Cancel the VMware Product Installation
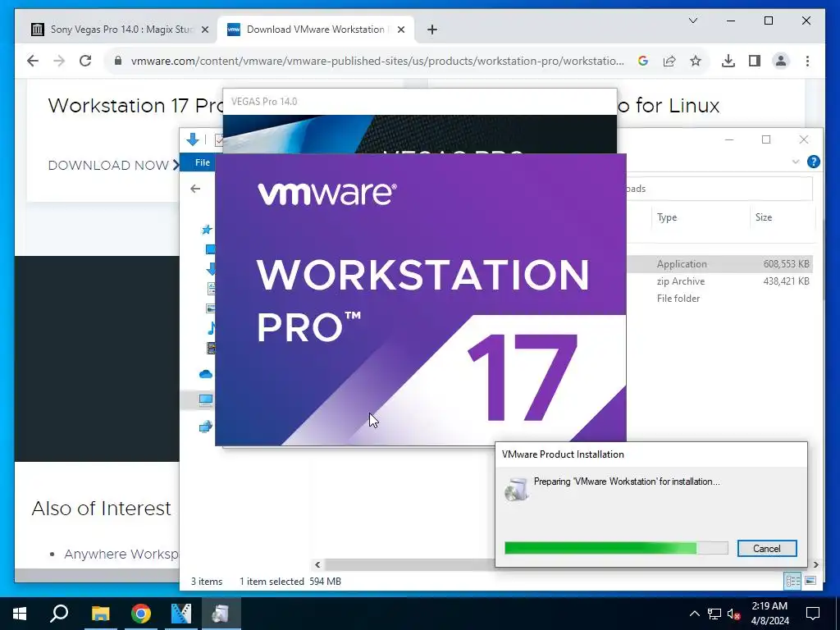 (767, 548)
